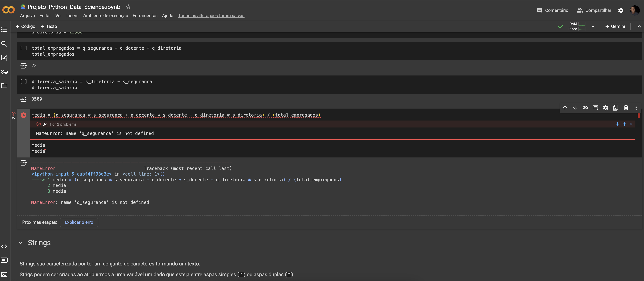Screen dimensions: 644x281
Task: Click the notebook title Projeto_Python_Data_Science.ipynb
Action: [74, 7]
